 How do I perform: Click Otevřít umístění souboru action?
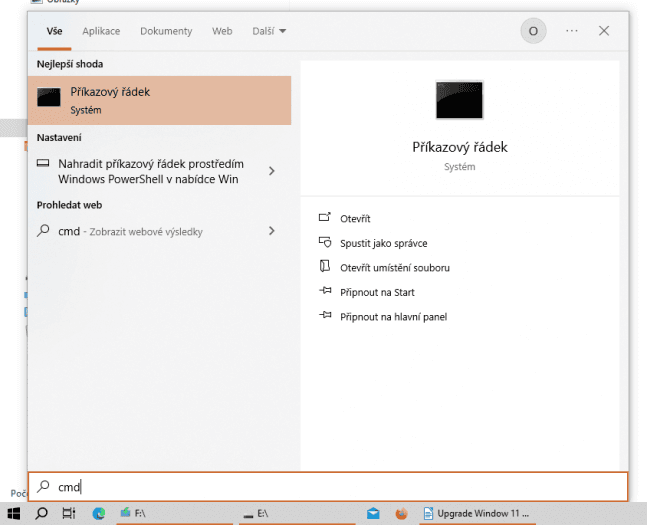tap(394, 268)
